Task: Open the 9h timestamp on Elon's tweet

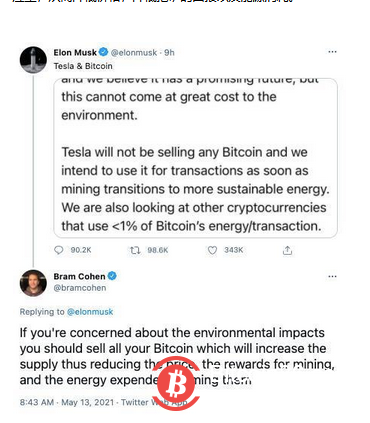Action: 169,52
